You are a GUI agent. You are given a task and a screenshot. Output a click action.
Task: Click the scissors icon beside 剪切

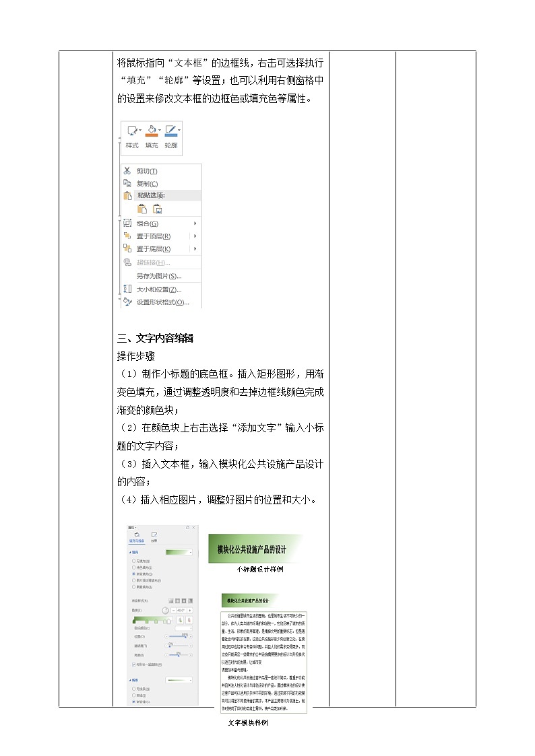click(127, 171)
